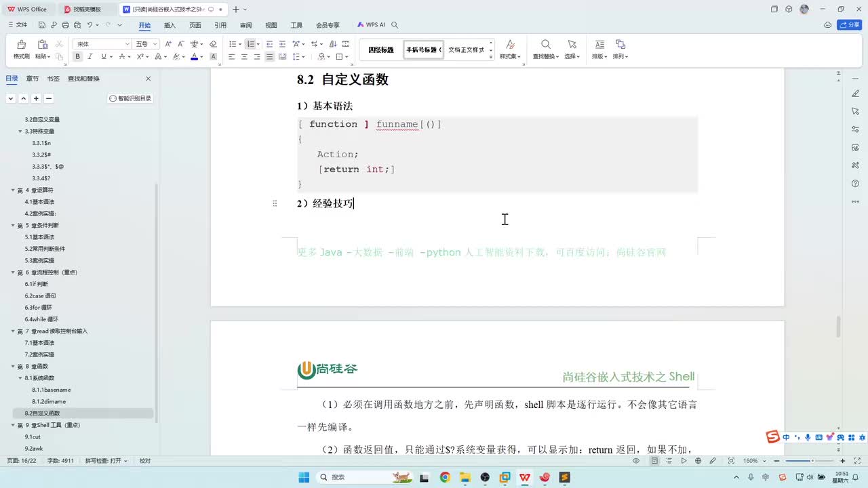Click the Style Set (样式集) icon
Viewport: 868px width, 488px height.
click(x=511, y=45)
